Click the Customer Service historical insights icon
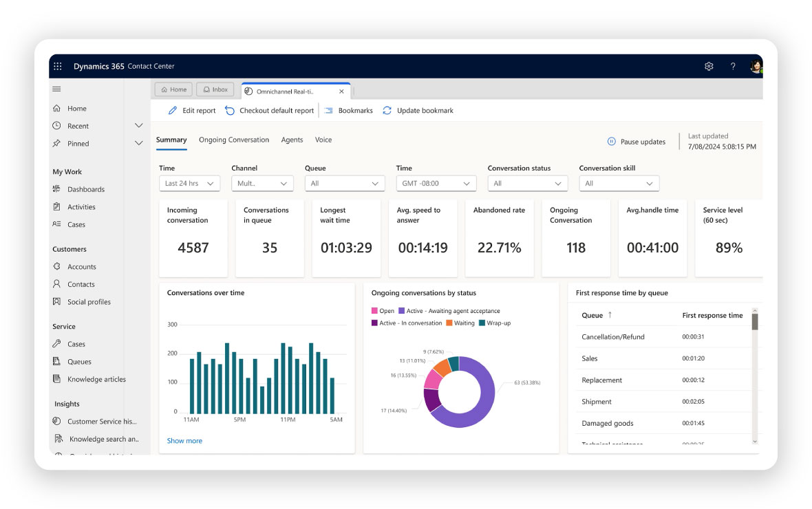This screenshot has width=812, height=509. coord(56,421)
